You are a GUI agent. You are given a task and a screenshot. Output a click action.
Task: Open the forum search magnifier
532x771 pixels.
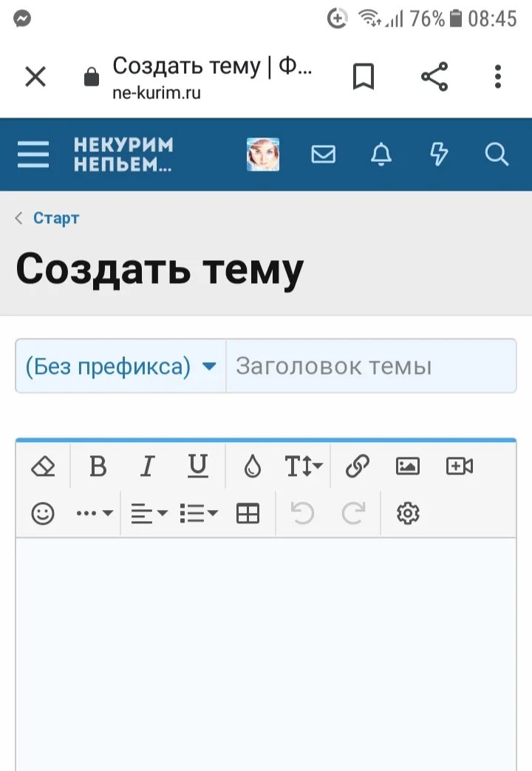click(x=497, y=154)
